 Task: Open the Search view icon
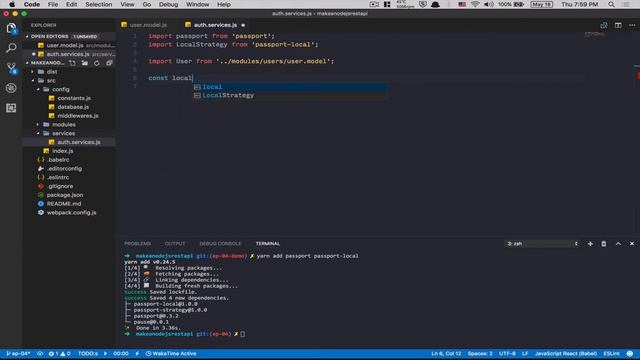[11, 48]
